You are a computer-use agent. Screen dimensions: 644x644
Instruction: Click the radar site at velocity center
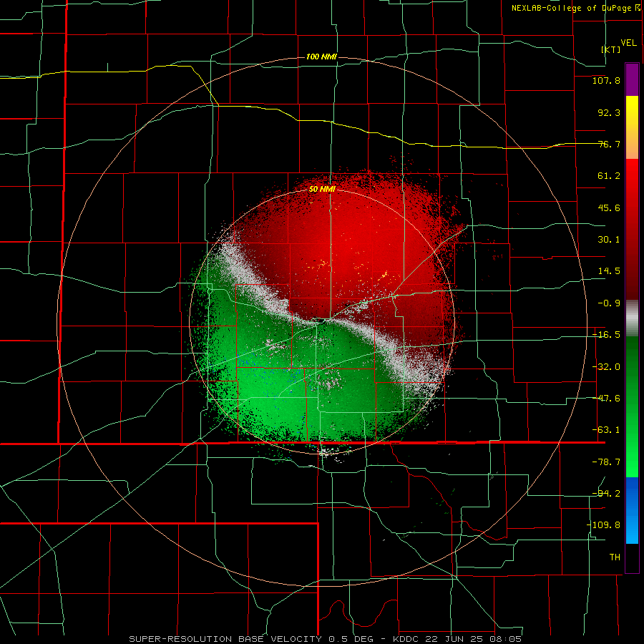point(321,321)
